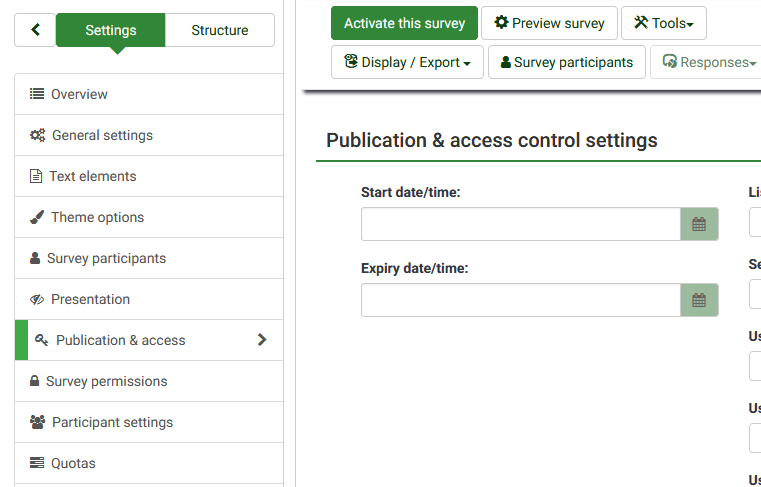This screenshot has height=487, width=761.
Task: Expand the Display / Export dropdown
Action: (x=407, y=62)
